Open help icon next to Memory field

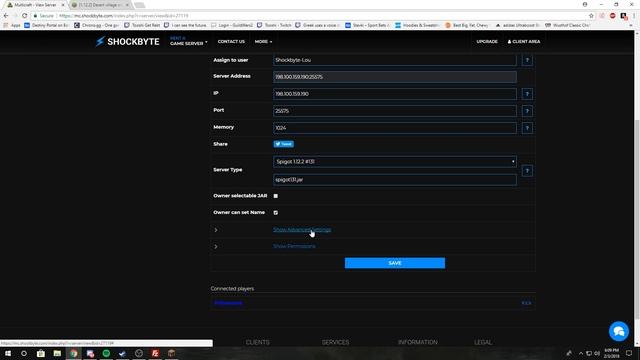point(527,128)
